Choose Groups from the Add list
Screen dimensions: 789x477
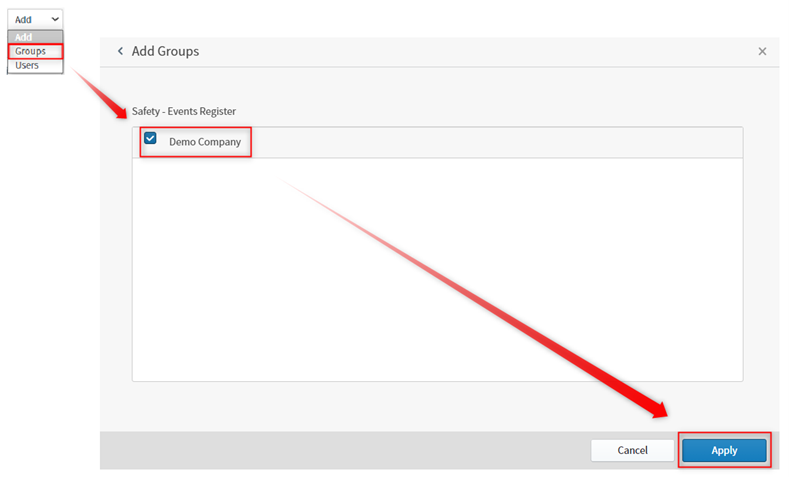[31, 51]
